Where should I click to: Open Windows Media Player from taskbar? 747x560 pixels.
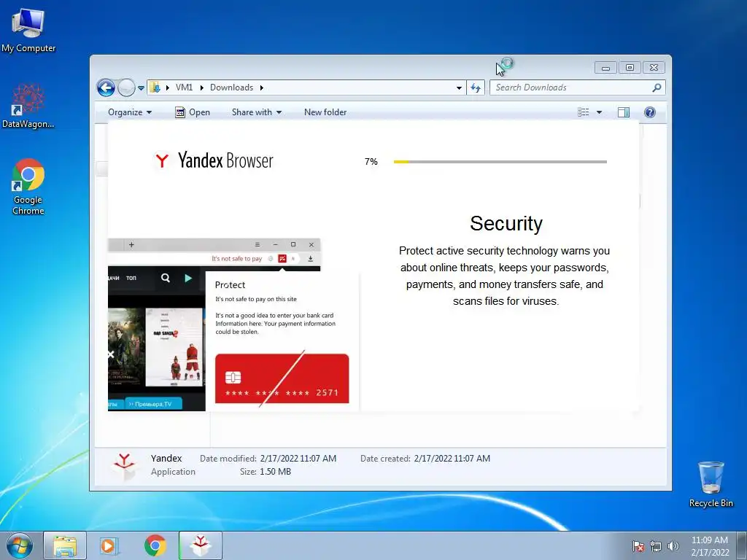click(x=109, y=545)
